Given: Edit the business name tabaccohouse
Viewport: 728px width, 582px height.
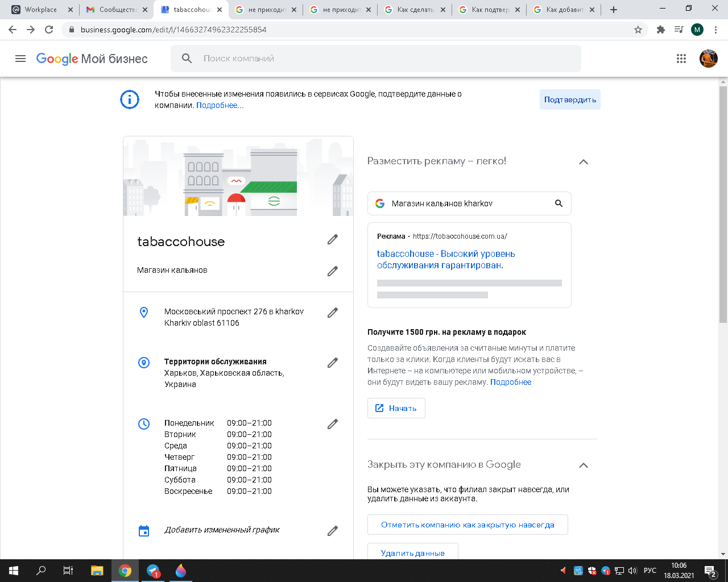Looking at the screenshot, I should pos(333,240).
